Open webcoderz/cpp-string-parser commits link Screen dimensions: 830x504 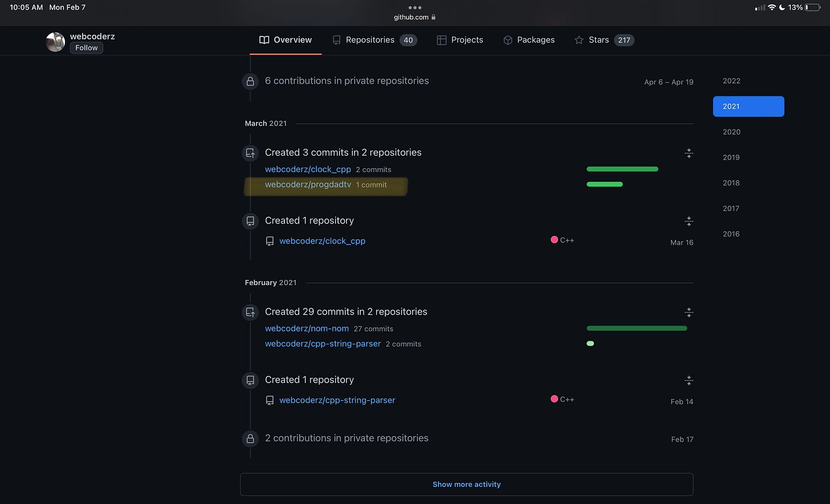[x=323, y=344]
